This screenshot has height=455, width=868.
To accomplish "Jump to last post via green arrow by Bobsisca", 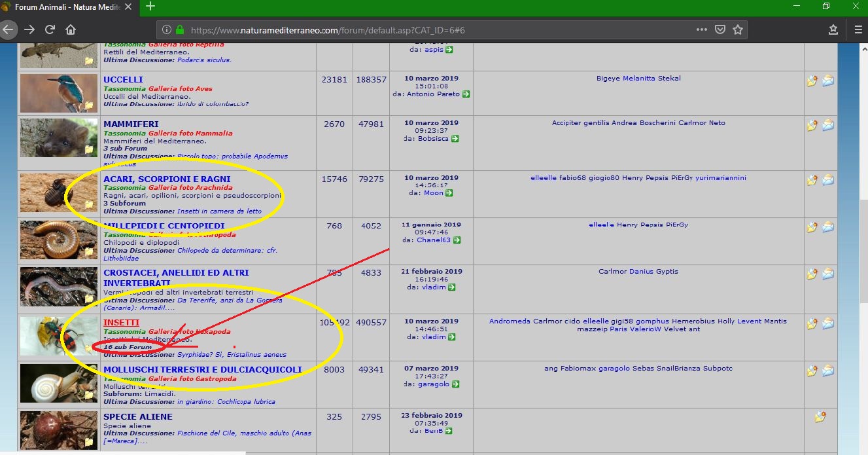I will 455,139.
